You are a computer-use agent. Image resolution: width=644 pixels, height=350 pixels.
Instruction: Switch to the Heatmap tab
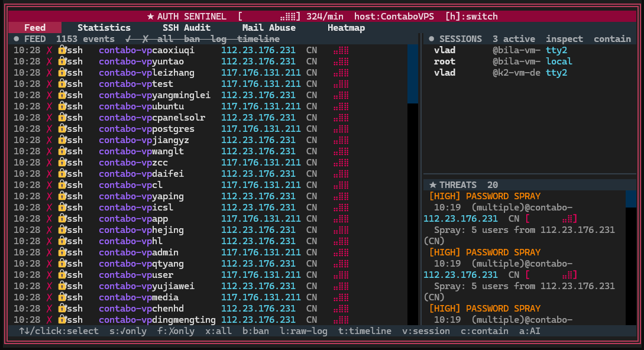[x=345, y=27]
